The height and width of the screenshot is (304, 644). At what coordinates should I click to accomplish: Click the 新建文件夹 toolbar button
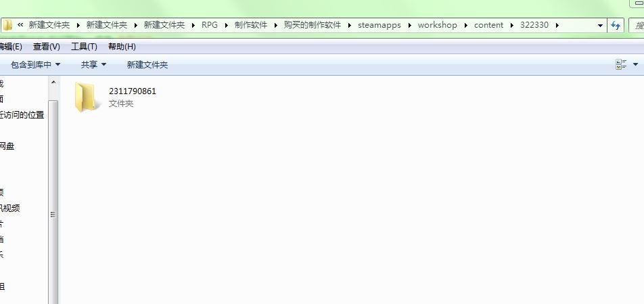coord(147,64)
